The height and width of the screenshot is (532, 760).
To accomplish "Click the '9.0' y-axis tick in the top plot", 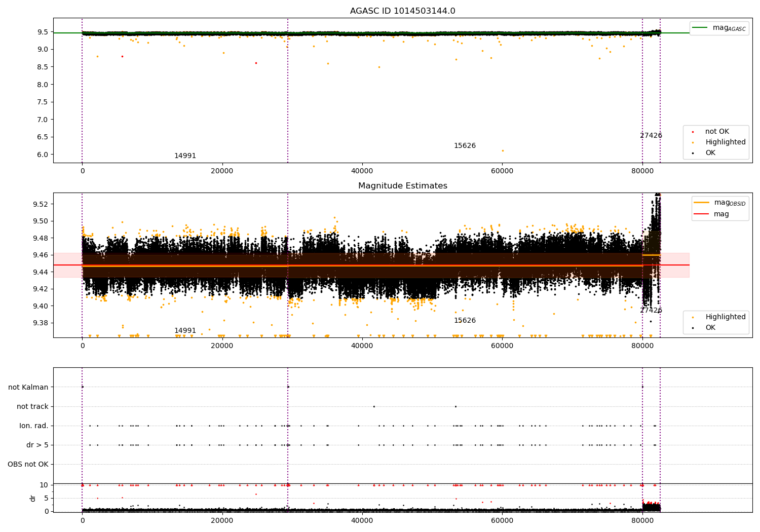I will pos(43,50).
